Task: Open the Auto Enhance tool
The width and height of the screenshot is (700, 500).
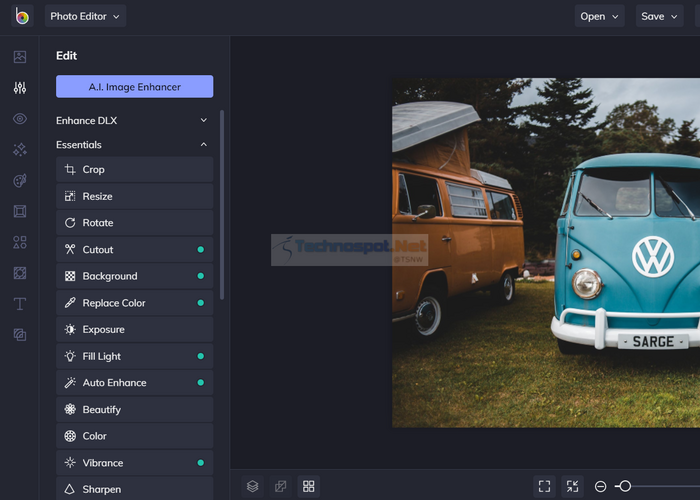Action: coord(134,383)
